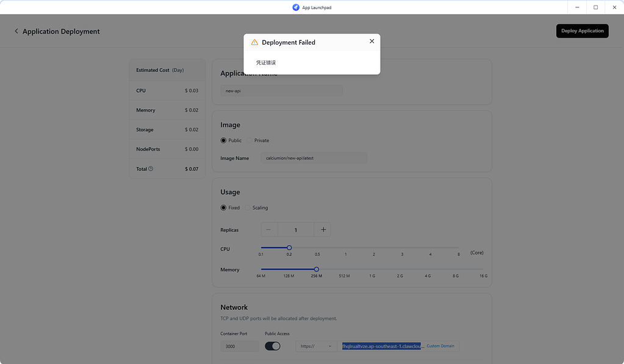This screenshot has width=624, height=364.
Task: Decrease replicas with the minus button
Action: click(268, 229)
